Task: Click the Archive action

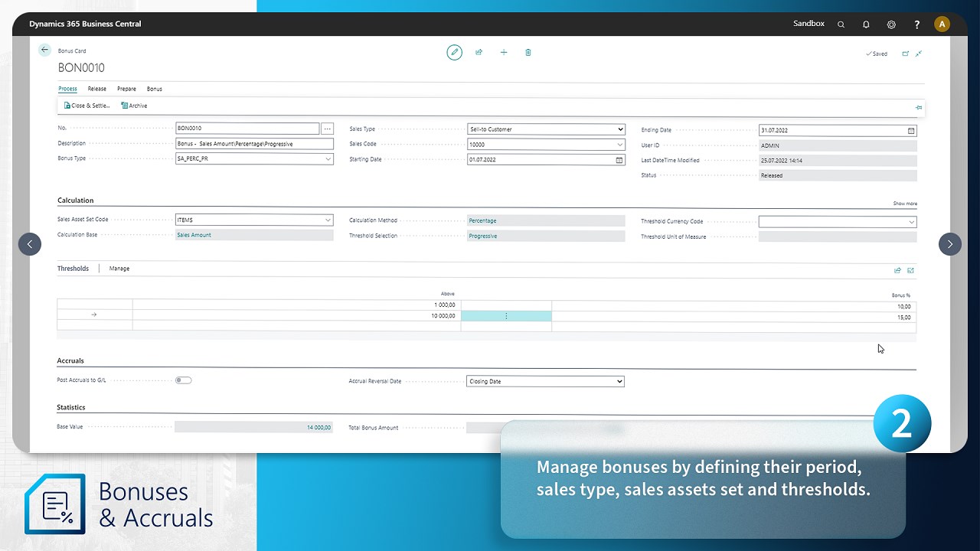Action: pyautogui.click(x=134, y=106)
